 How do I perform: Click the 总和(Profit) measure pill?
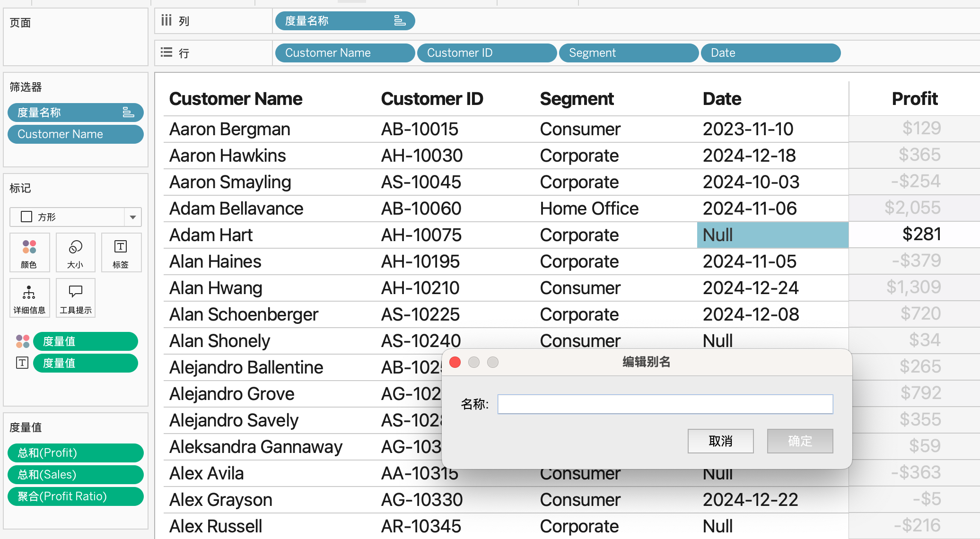coord(75,453)
